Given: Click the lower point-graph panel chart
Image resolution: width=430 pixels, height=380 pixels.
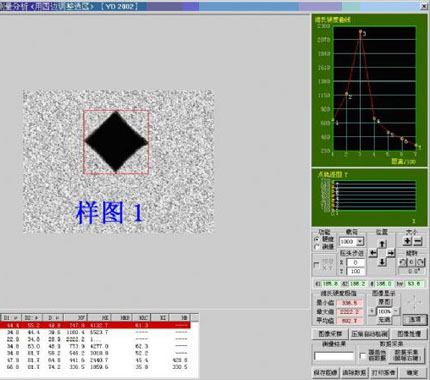Looking at the screenshot, I should click(x=374, y=196).
